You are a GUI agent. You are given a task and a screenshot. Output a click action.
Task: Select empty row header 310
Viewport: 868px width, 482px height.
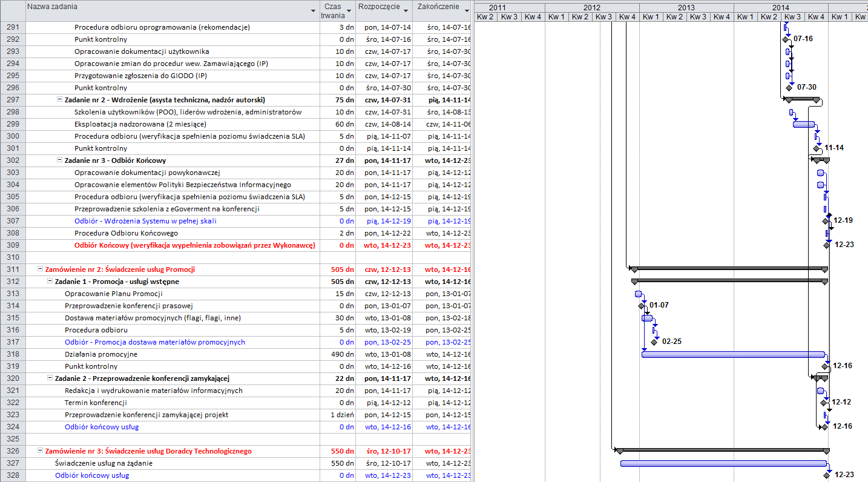13,257
